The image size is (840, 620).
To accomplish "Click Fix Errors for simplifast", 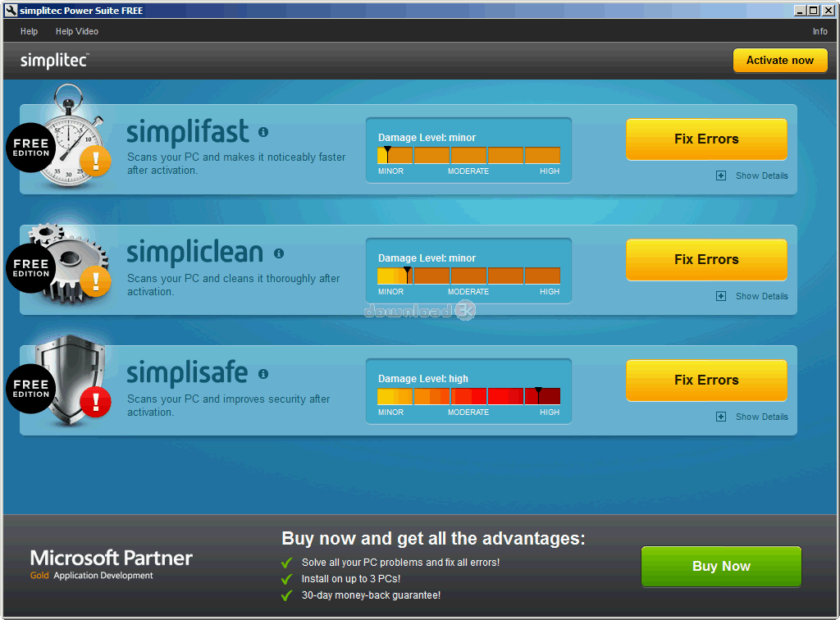I will pyautogui.click(x=706, y=139).
